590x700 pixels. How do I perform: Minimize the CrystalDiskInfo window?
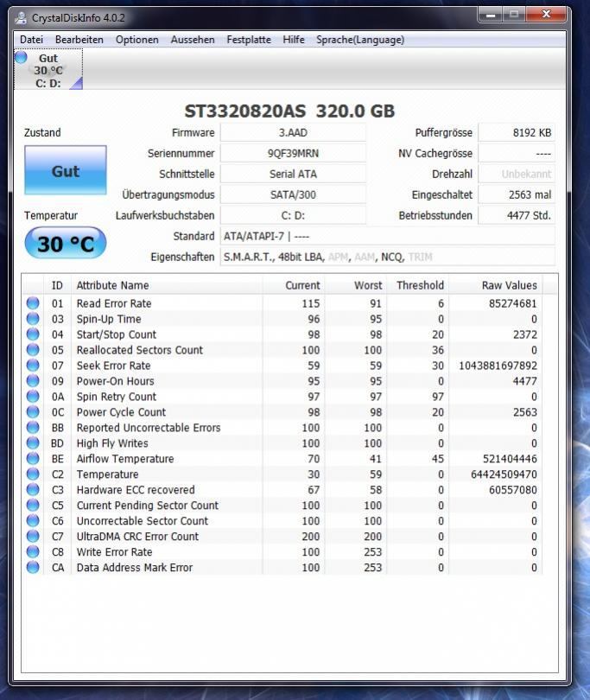491,15
